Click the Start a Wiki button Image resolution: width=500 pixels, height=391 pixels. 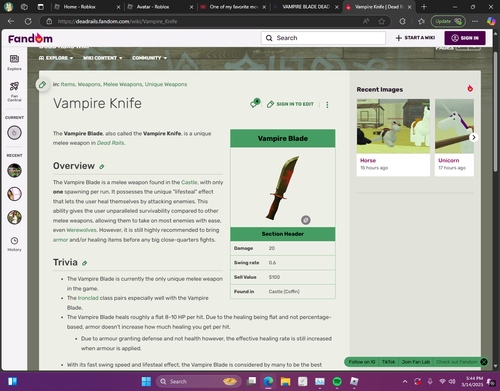click(415, 38)
